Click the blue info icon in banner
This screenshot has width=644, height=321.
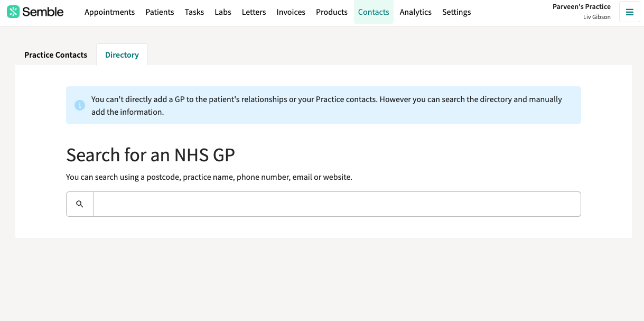click(x=80, y=105)
